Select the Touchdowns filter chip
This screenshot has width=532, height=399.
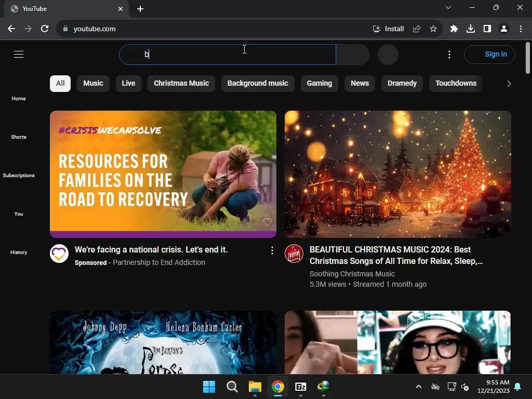point(456,84)
